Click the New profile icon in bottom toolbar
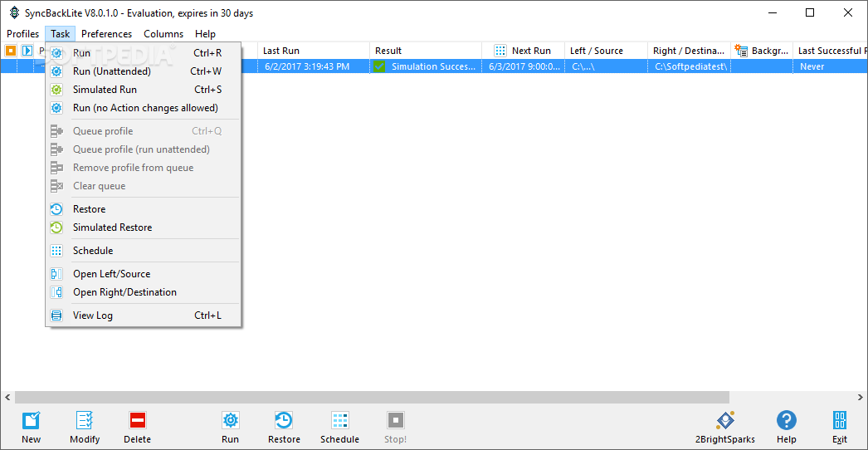868x450 pixels. coord(31,420)
